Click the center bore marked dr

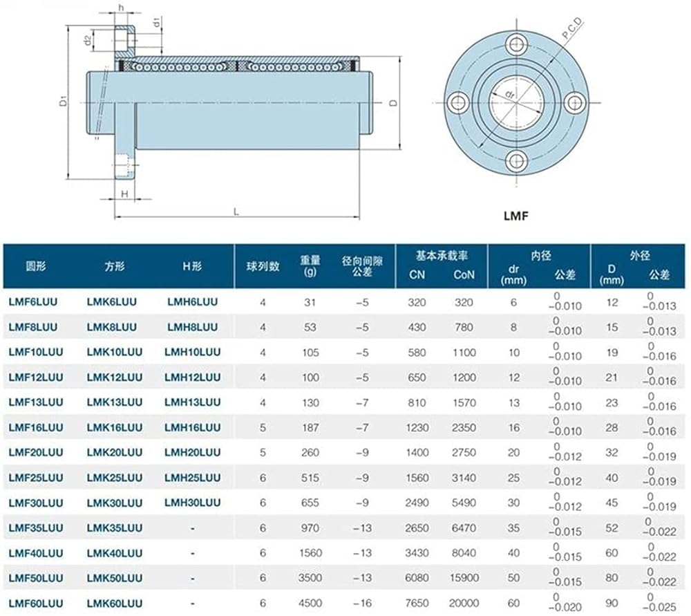pyautogui.click(x=515, y=102)
